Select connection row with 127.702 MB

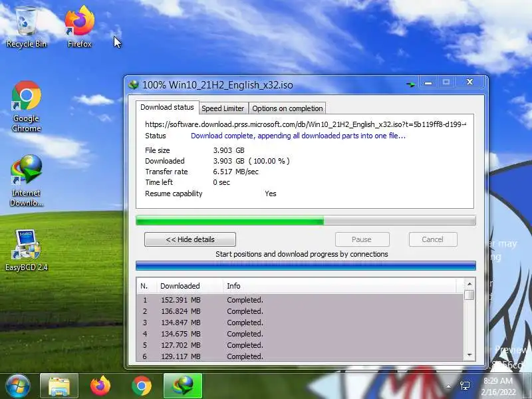pyautogui.click(x=300, y=345)
